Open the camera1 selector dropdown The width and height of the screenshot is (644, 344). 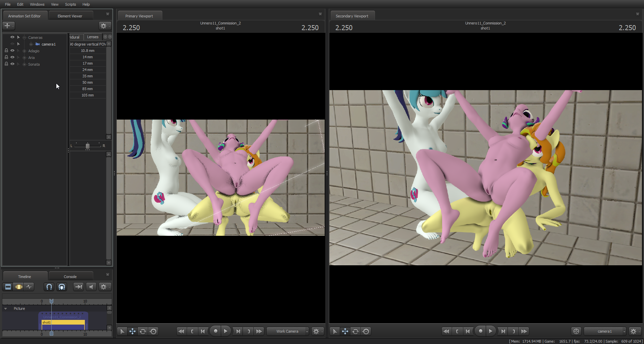point(605,331)
